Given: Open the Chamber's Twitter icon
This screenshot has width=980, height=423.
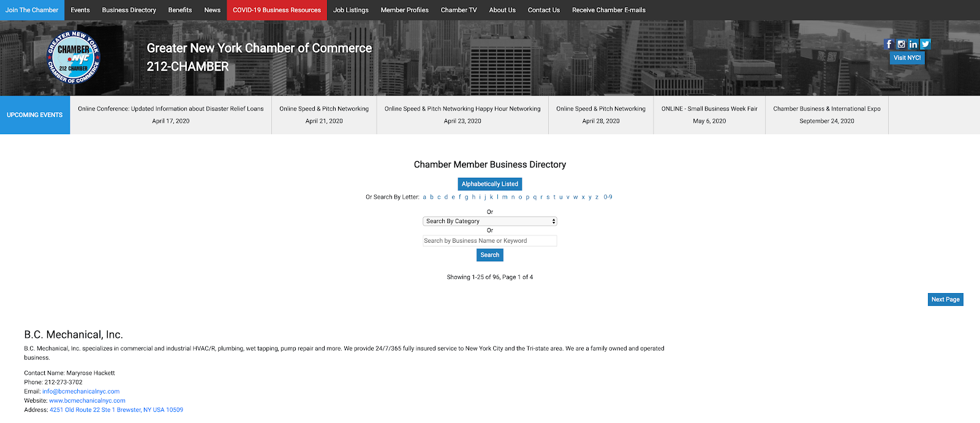Looking at the screenshot, I should (925, 44).
